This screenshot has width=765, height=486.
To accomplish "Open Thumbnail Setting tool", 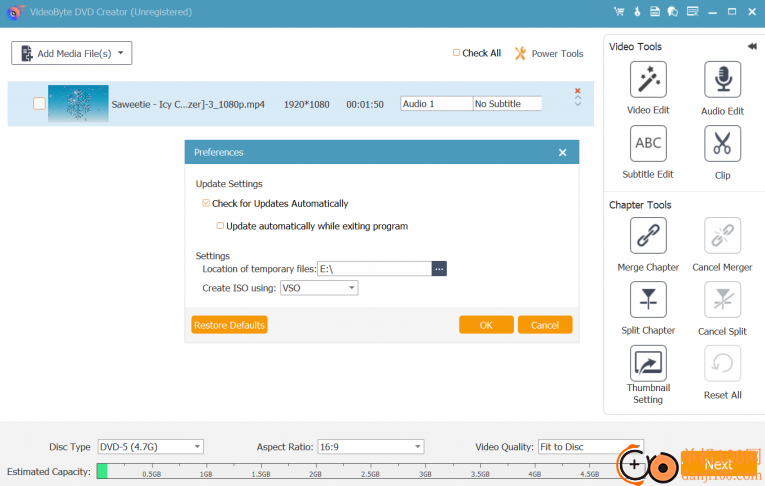I will point(648,364).
